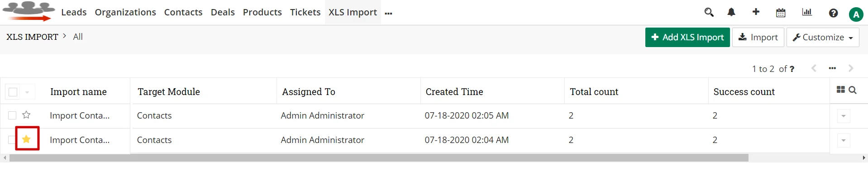Screen dimensions: 868x181
Task: Click the list view search icon
Action: pos(853,90)
